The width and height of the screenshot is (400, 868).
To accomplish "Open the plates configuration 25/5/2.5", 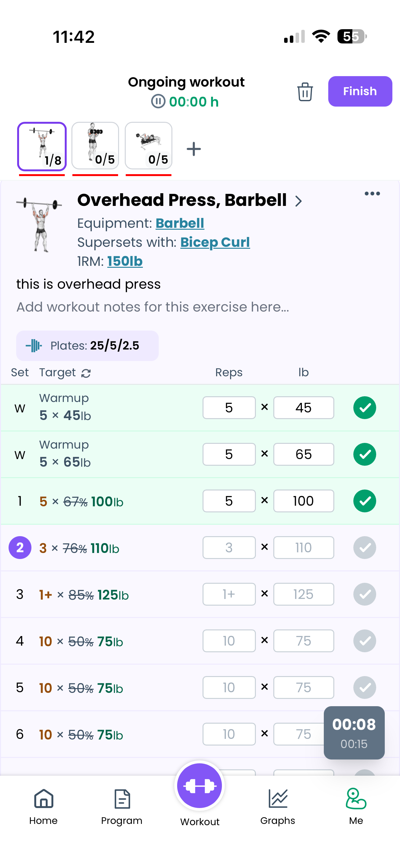I will click(x=87, y=345).
